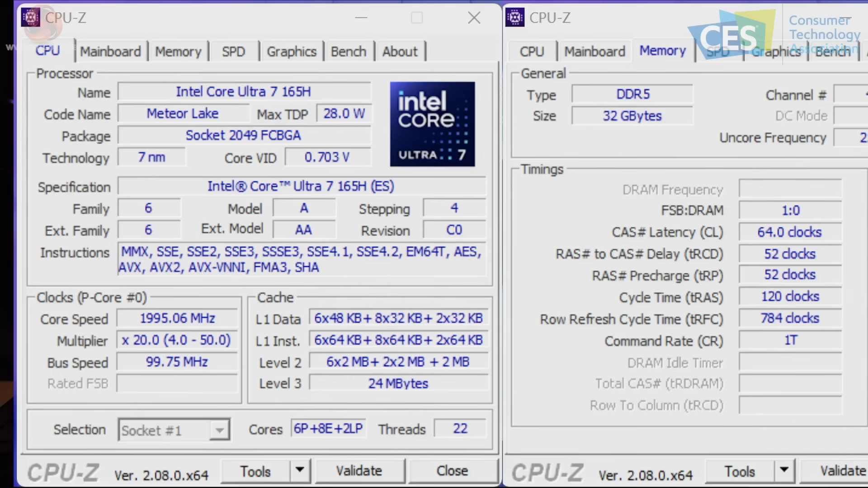Click the Revision value 'C0'
868x488 pixels.
[454, 230]
